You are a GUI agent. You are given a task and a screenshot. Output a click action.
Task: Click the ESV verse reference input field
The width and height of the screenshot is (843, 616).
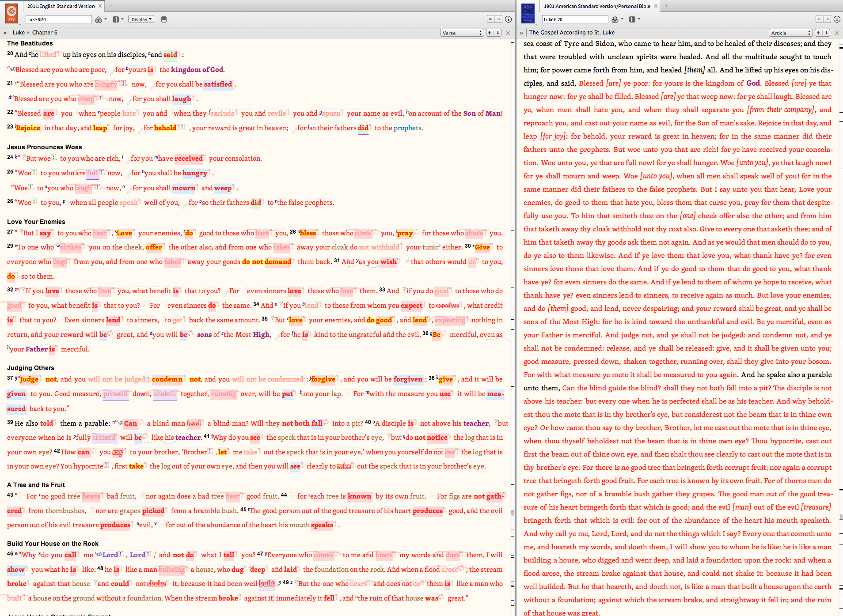click(x=58, y=19)
